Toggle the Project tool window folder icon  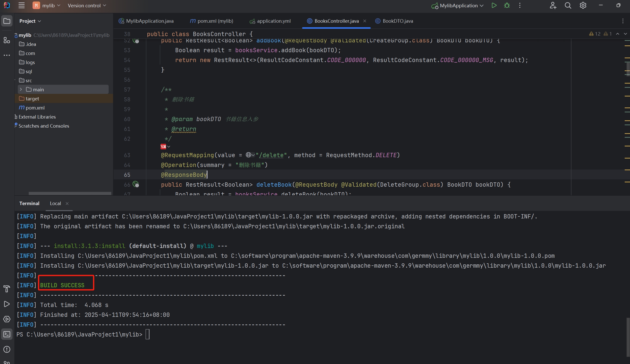7,21
